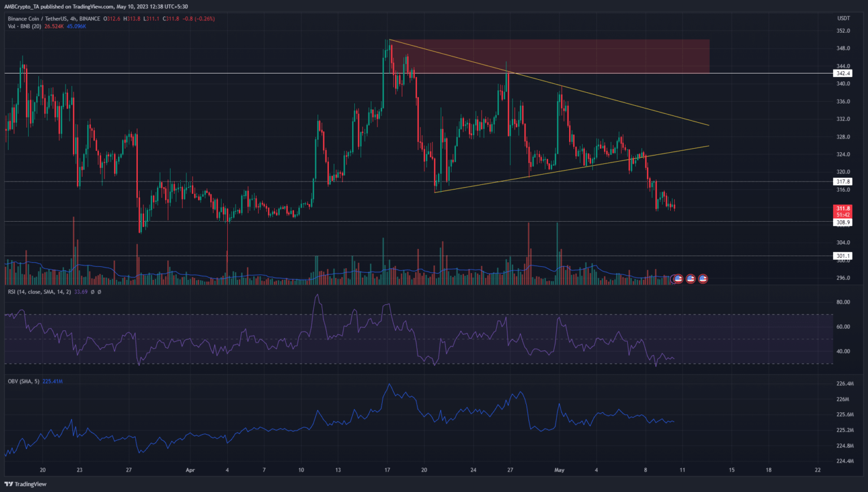Click the 308.9 dotted level price label
The width and height of the screenshot is (868, 492).
click(x=843, y=222)
